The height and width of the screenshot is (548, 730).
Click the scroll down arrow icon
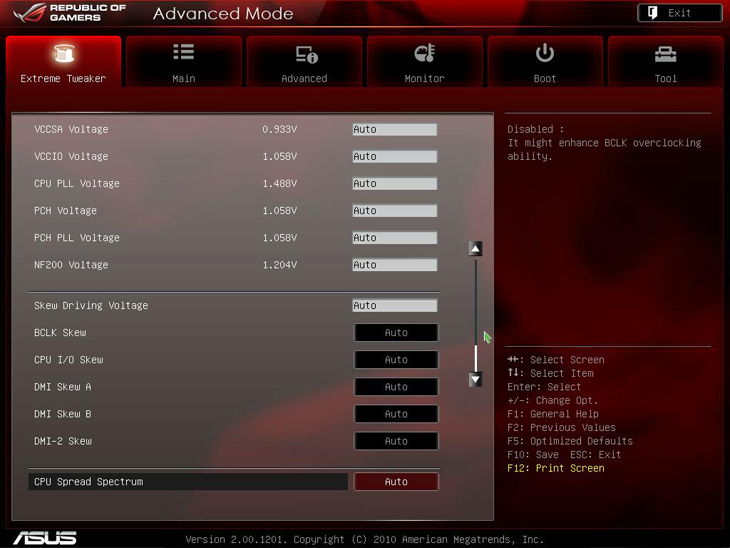pyautogui.click(x=476, y=379)
